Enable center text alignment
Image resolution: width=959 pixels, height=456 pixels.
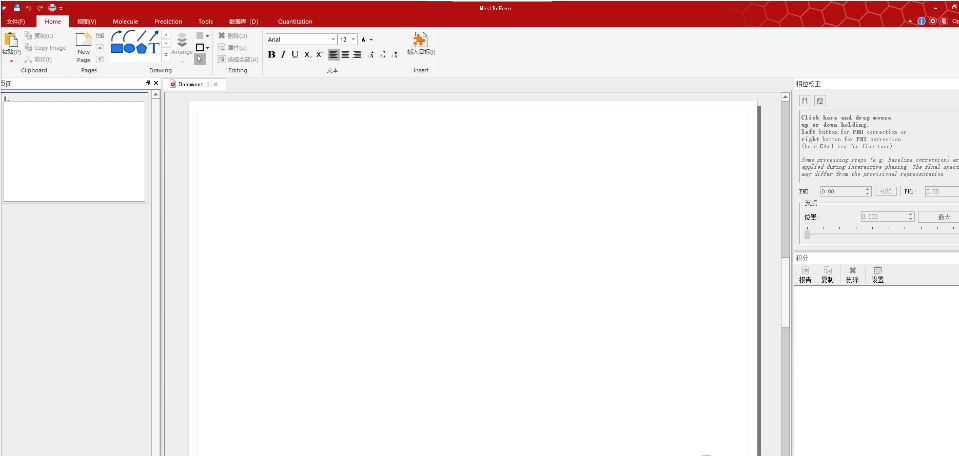click(345, 54)
